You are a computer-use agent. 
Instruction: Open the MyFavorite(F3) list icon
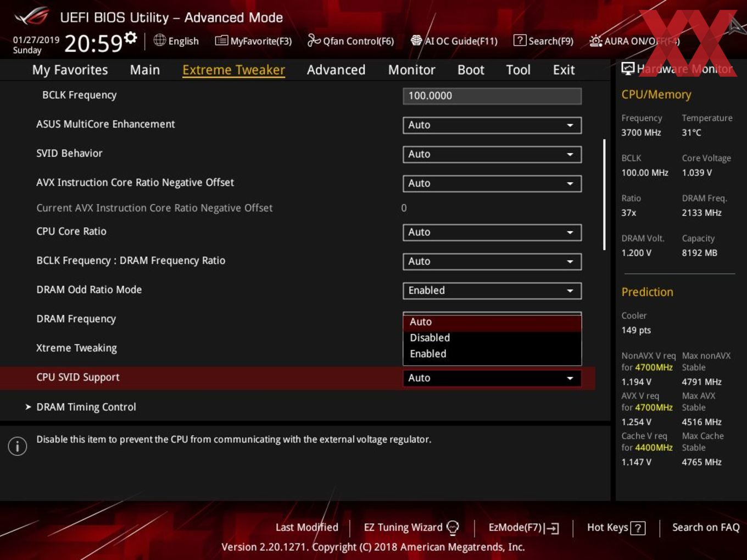[221, 41]
